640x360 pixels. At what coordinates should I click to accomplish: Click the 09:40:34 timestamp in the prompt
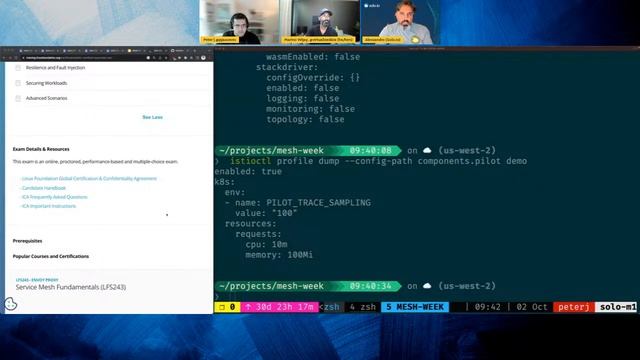(370, 286)
